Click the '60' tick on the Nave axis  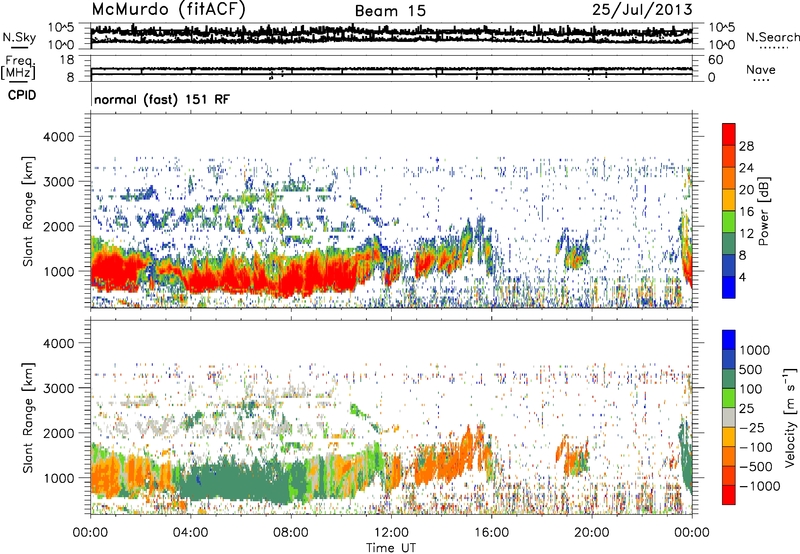[716, 60]
